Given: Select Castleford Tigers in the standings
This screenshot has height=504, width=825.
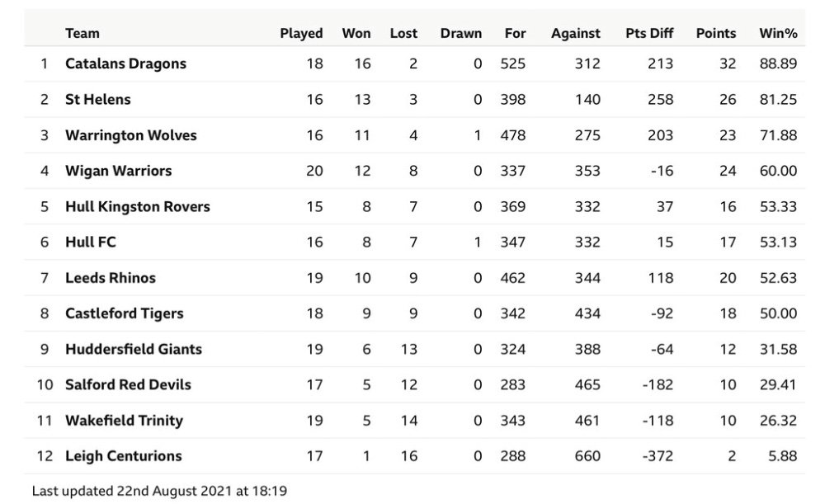Looking at the screenshot, I should click(x=125, y=313).
